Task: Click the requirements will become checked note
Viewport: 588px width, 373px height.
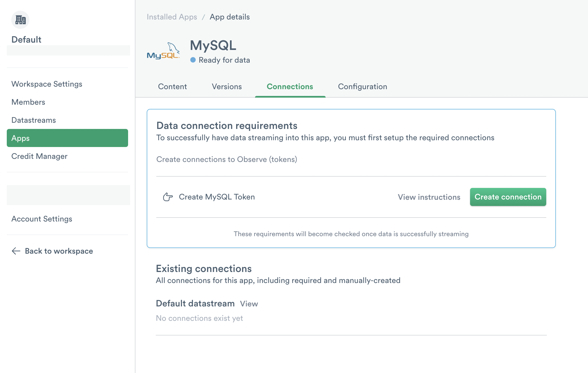Action: [351, 234]
